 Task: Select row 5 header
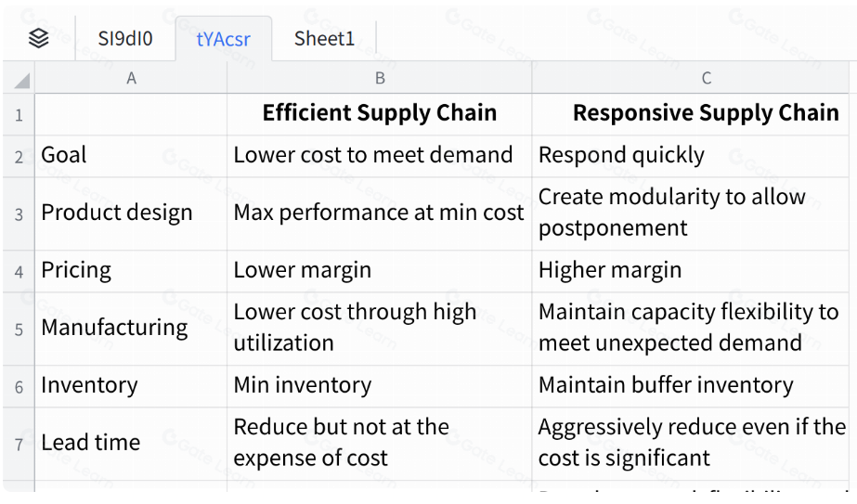pyautogui.click(x=19, y=329)
